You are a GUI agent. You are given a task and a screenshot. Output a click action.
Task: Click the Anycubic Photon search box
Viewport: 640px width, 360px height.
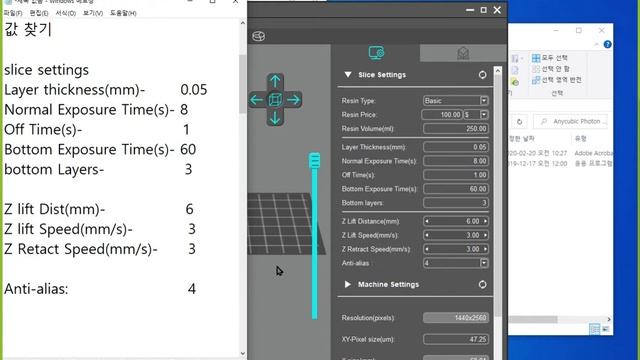(571, 122)
